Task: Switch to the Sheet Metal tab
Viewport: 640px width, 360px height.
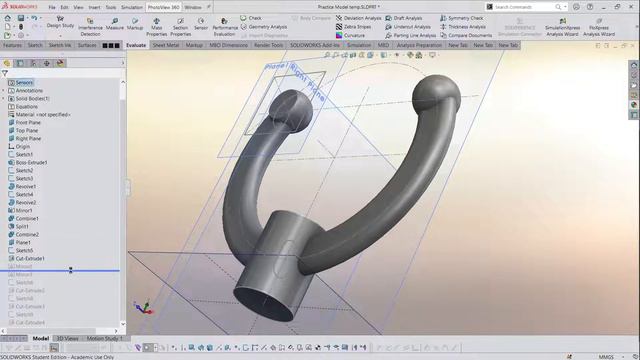Action: (165, 45)
